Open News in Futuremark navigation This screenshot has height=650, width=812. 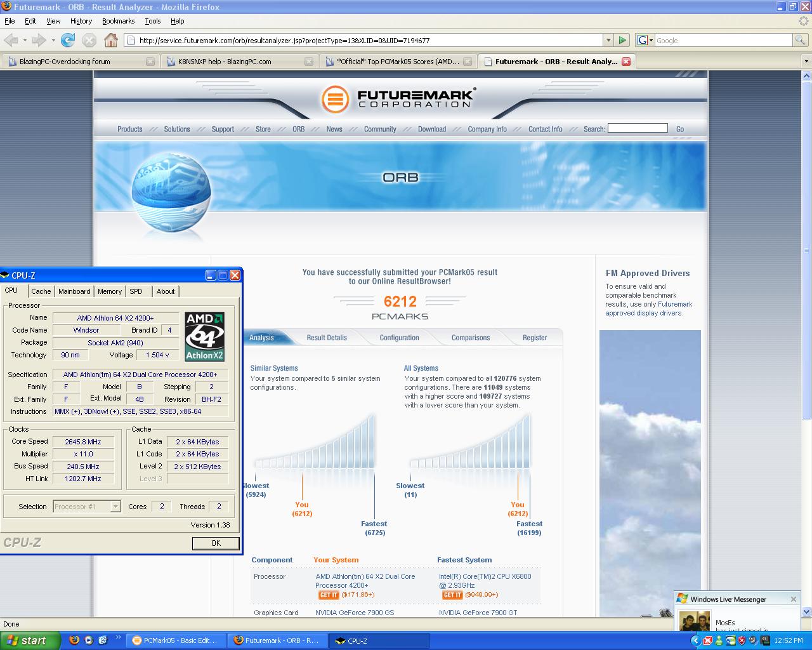tap(334, 129)
